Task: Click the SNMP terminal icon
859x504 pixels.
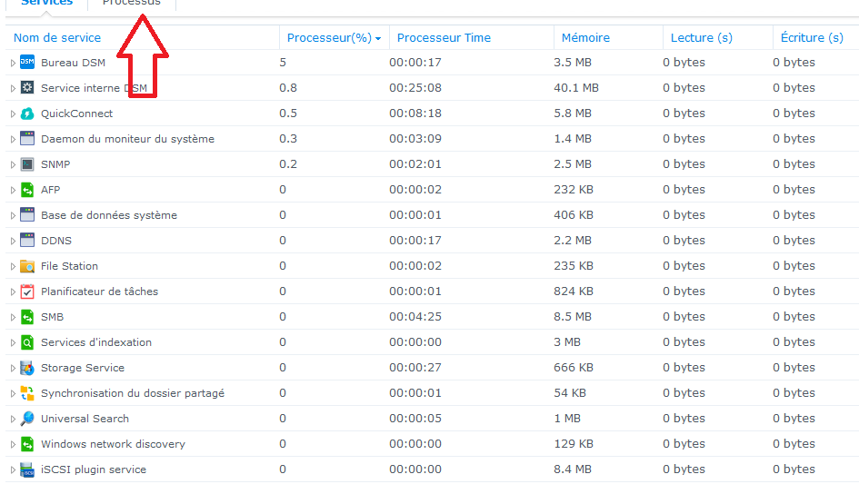Action: (27, 164)
